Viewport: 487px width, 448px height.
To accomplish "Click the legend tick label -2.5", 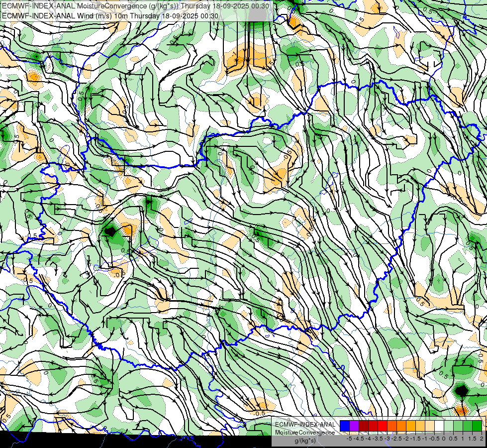I will coord(396,439).
